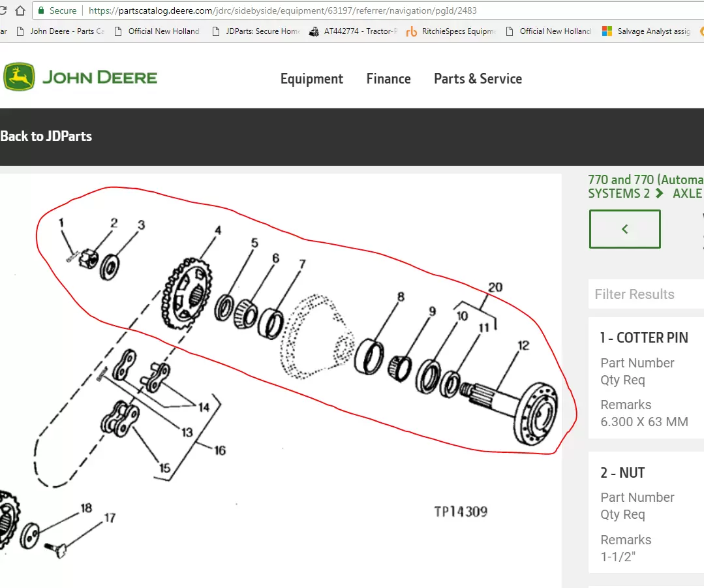Click the partscatalog.deere.com address bar
The height and width of the screenshot is (588, 704).
(x=368, y=10)
